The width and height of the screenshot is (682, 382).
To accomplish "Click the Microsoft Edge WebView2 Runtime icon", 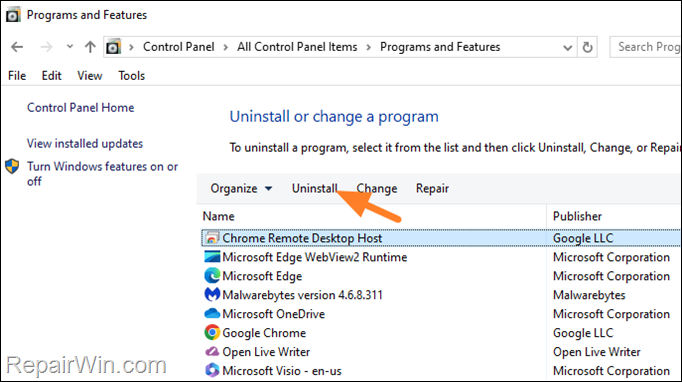I will click(x=212, y=257).
